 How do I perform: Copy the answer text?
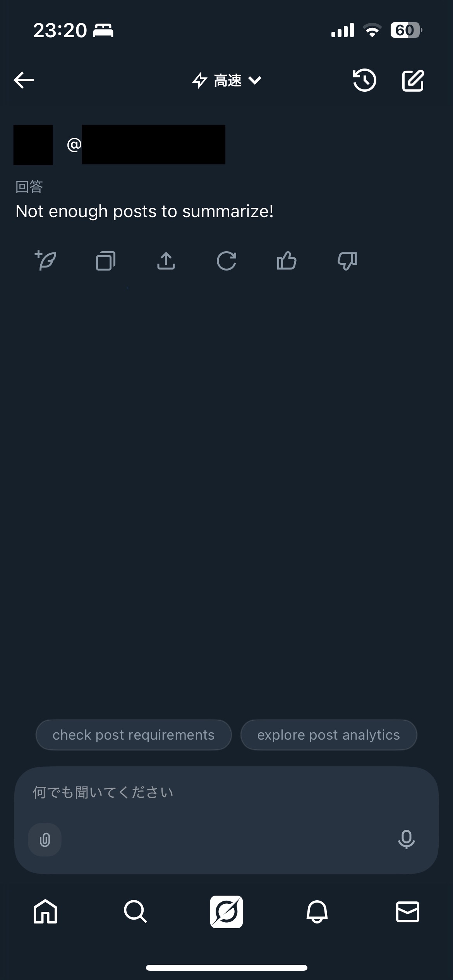pyautogui.click(x=106, y=260)
